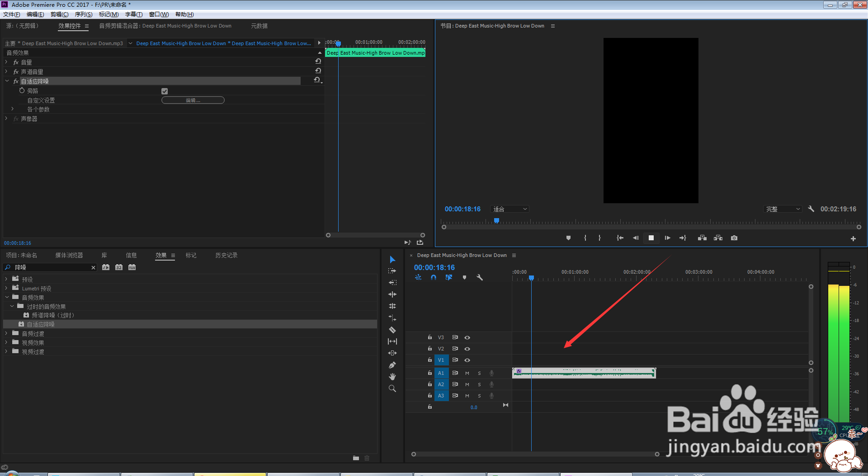Expand the 声像器 effect
The width and height of the screenshot is (868, 476).
pyautogui.click(x=6, y=118)
